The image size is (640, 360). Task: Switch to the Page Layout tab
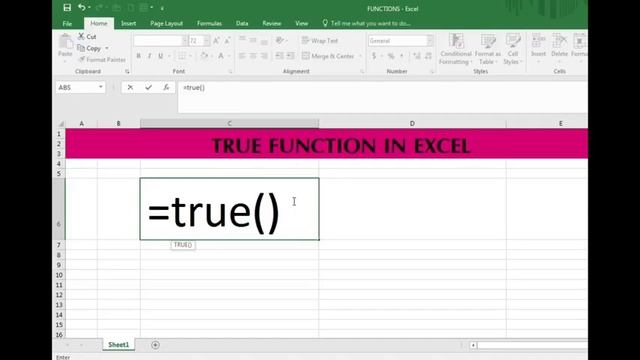tap(166, 23)
